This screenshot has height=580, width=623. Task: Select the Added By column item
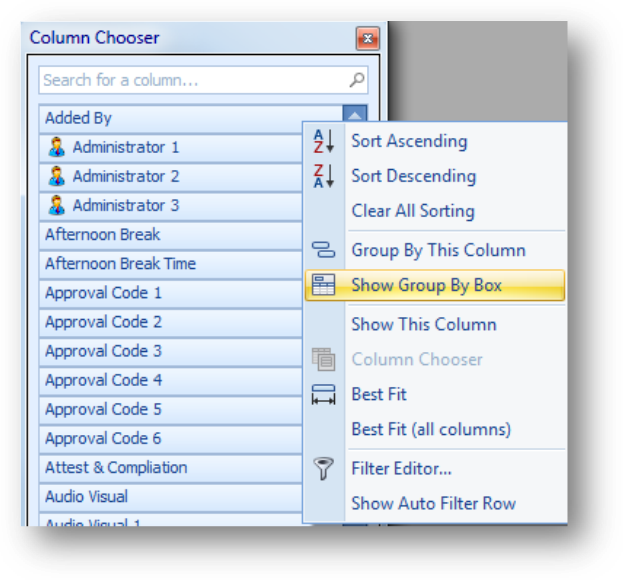tap(191, 118)
